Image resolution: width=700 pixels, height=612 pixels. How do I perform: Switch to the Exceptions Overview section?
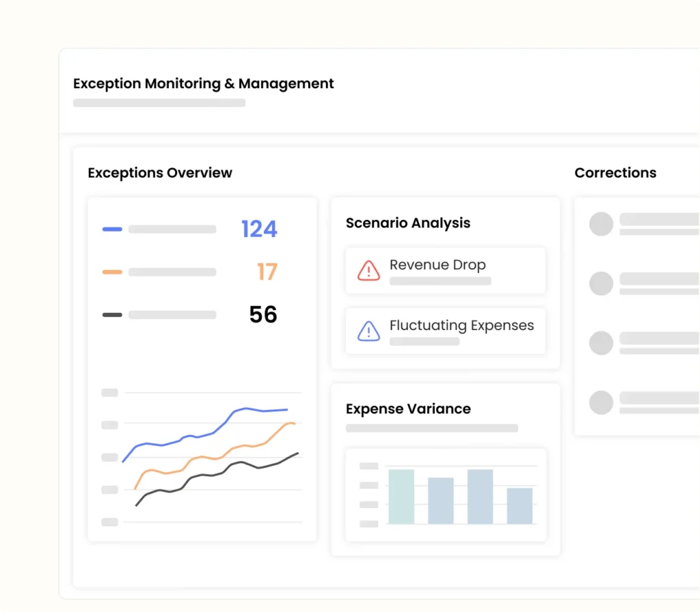coord(160,173)
